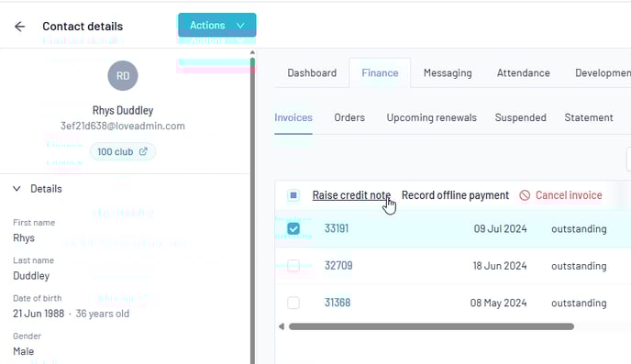Click up arrow of sidebar scrollbar

(x=252, y=52)
